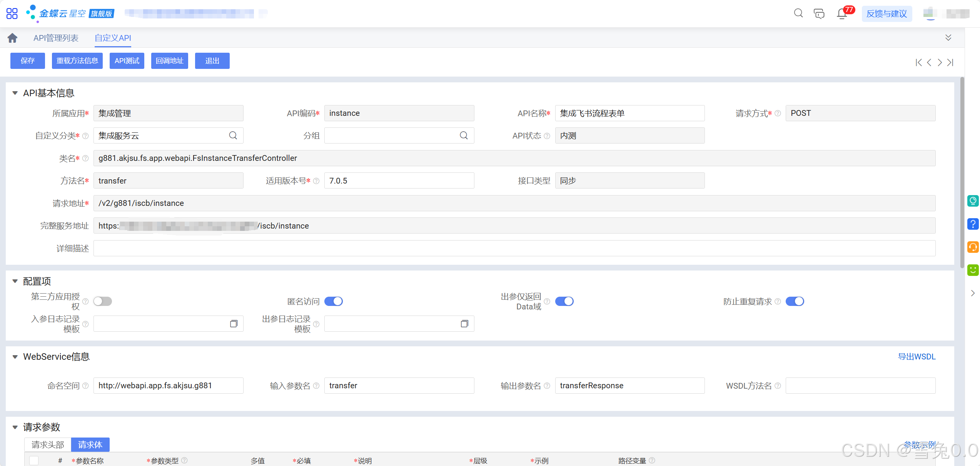The height and width of the screenshot is (466, 980).
Task: Click help icon next to WSDL方法名
Action: [x=778, y=386]
